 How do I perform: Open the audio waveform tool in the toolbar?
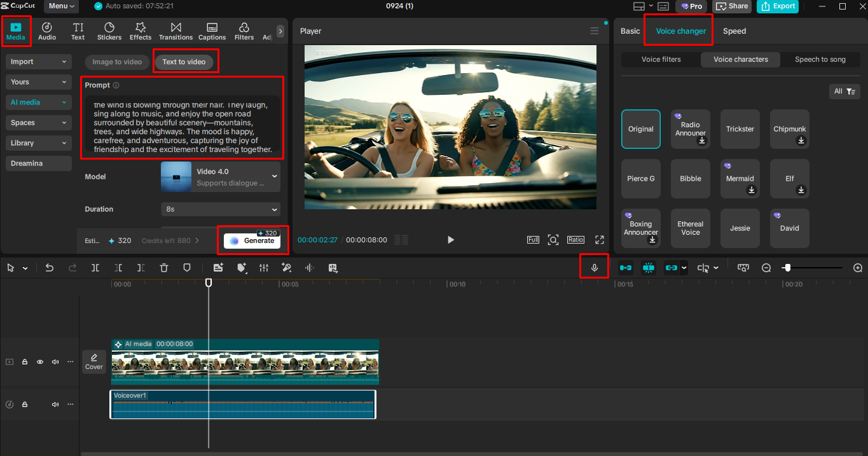(309, 268)
